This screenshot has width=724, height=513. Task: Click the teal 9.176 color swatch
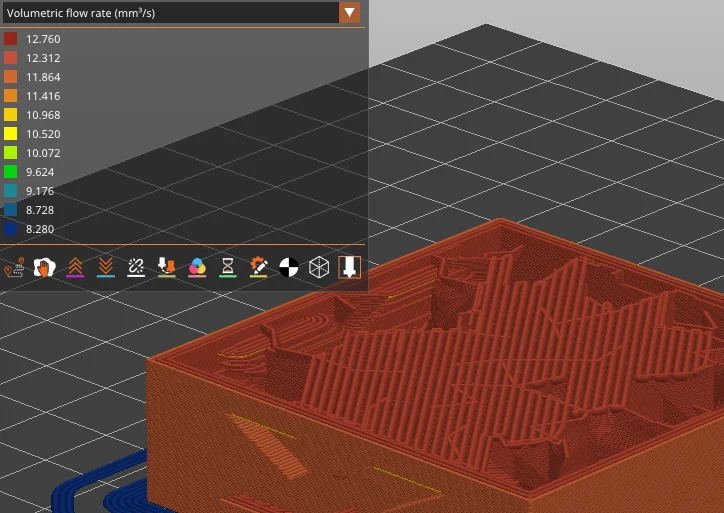(x=11, y=191)
